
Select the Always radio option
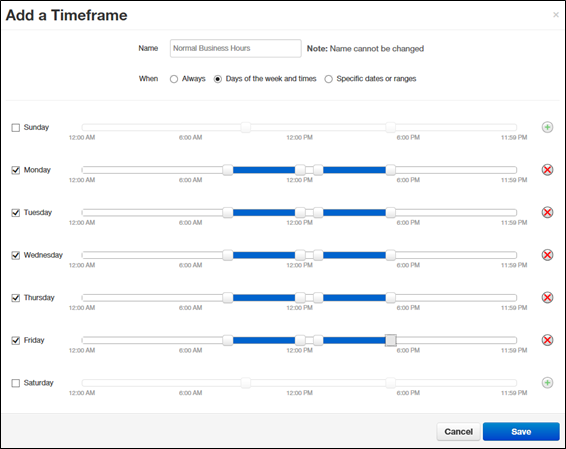point(174,79)
